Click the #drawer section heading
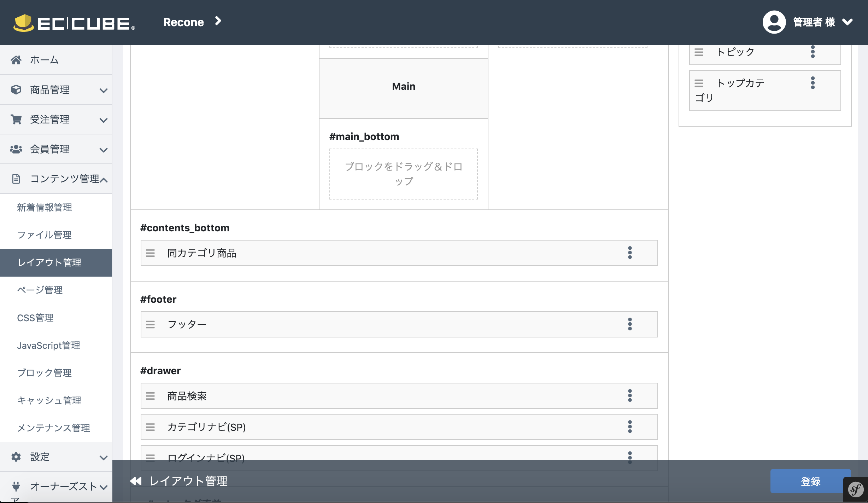 160,371
